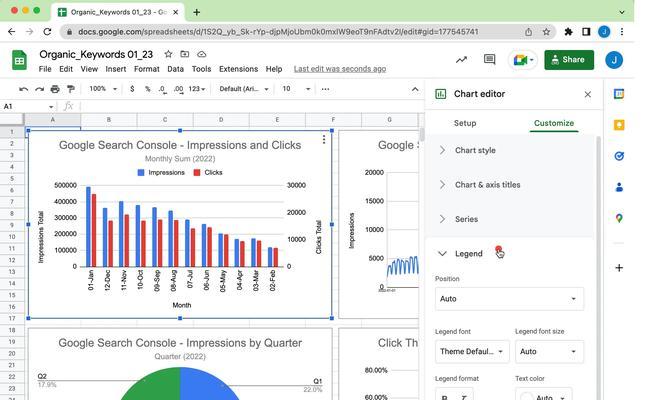This screenshot has width=667, height=400.
Task: Open Legend font dropdown
Action: (x=472, y=351)
